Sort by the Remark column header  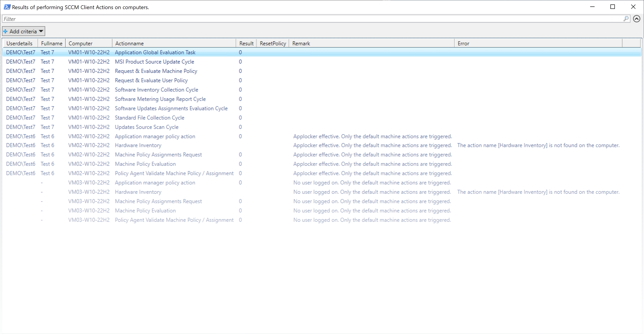click(301, 43)
